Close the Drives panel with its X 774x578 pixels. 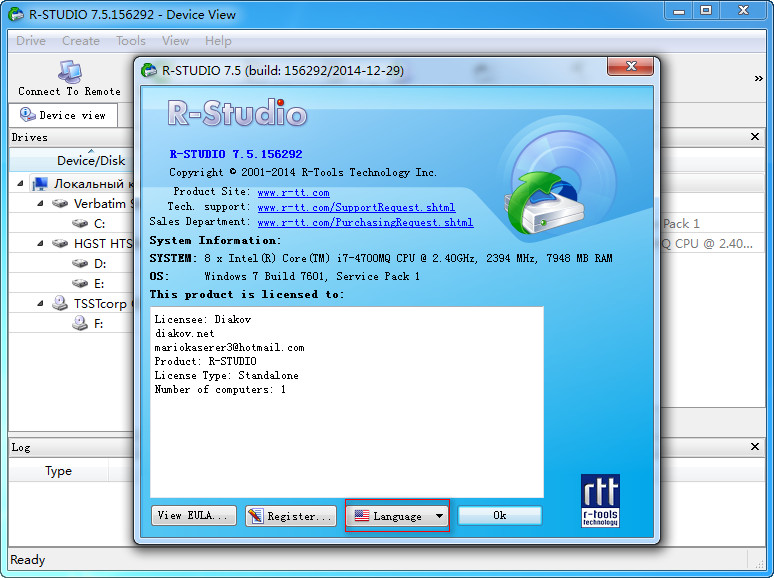755,137
